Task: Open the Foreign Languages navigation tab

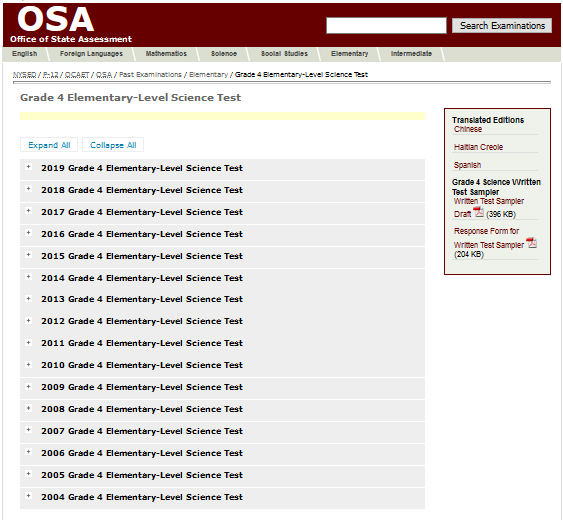Action: click(91, 54)
